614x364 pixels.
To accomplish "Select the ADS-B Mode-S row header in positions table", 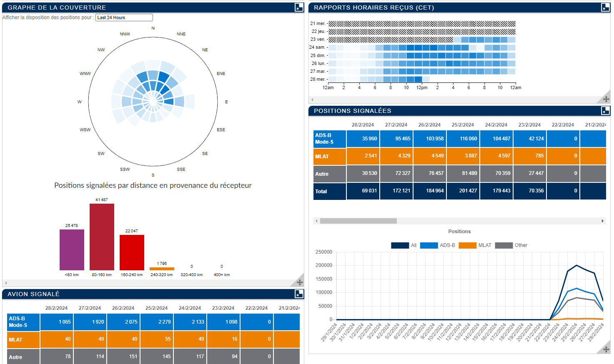I will pyautogui.click(x=329, y=139).
